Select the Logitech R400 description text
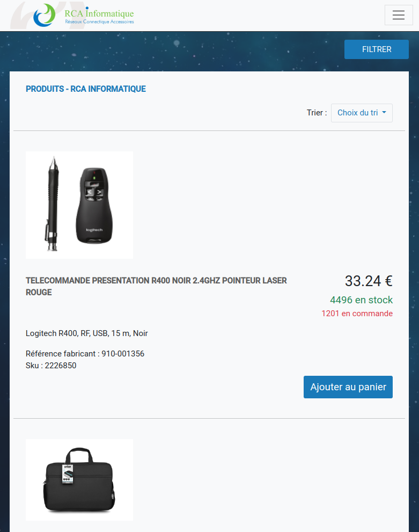419x532 pixels. point(87,333)
